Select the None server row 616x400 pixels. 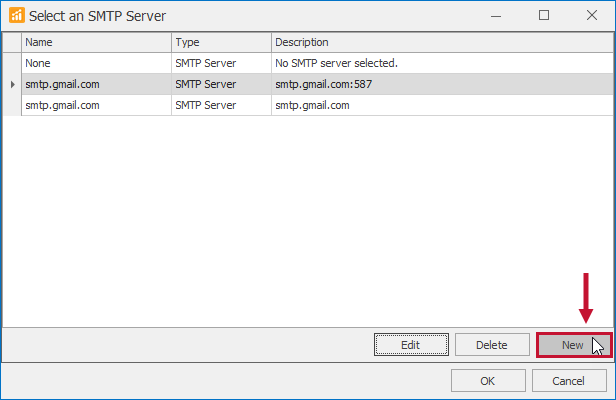96,63
